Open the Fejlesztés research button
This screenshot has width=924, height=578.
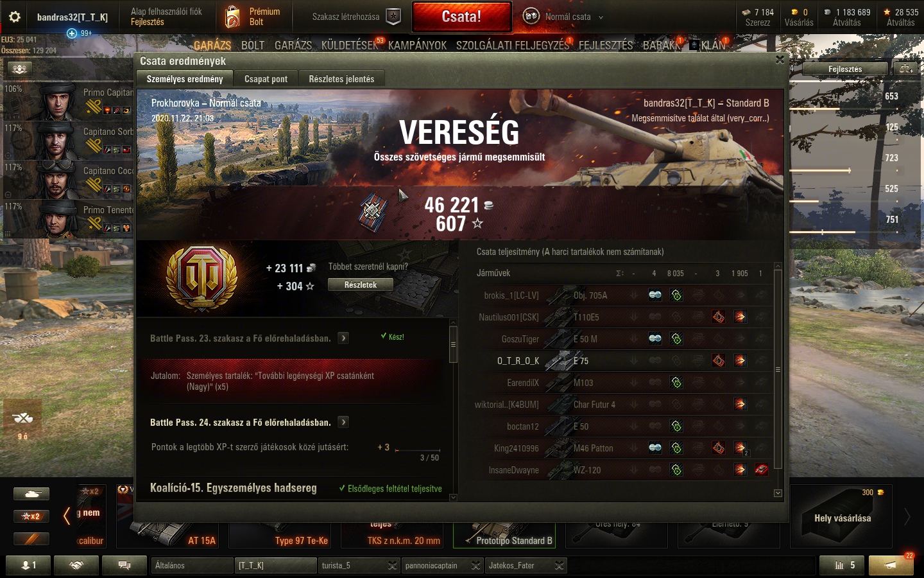pyautogui.click(x=845, y=69)
